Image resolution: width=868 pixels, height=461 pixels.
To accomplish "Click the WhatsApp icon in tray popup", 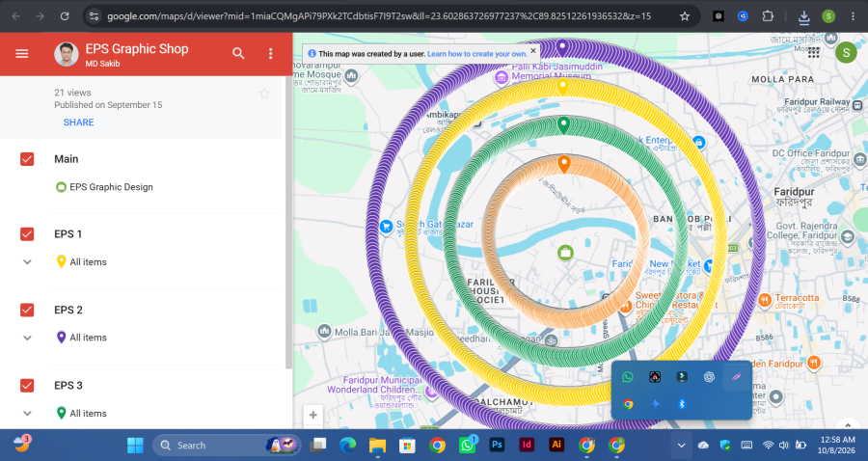I will 628,377.
